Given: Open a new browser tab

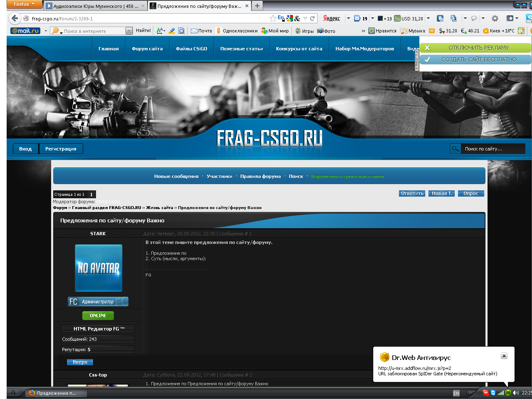Looking at the screenshot, I should click(257, 6).
